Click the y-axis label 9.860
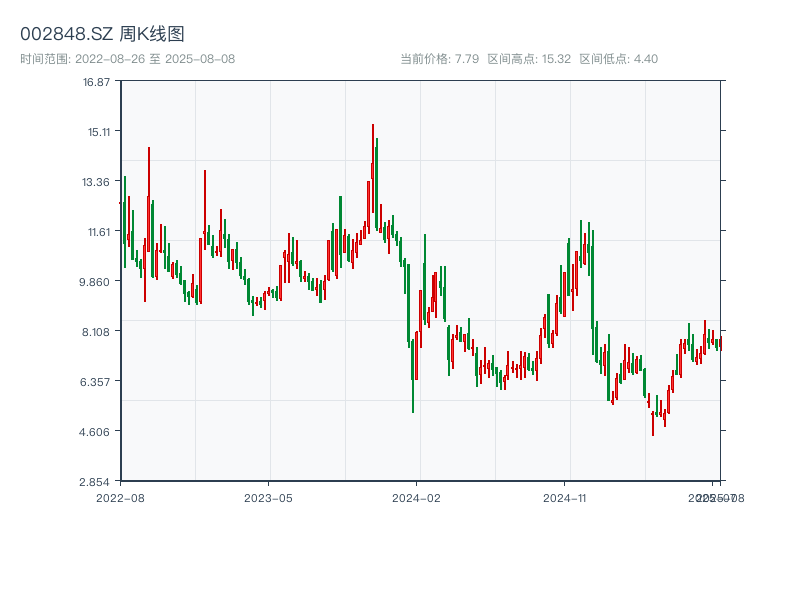This screenshot has width=800, height=600. (94, 282)
